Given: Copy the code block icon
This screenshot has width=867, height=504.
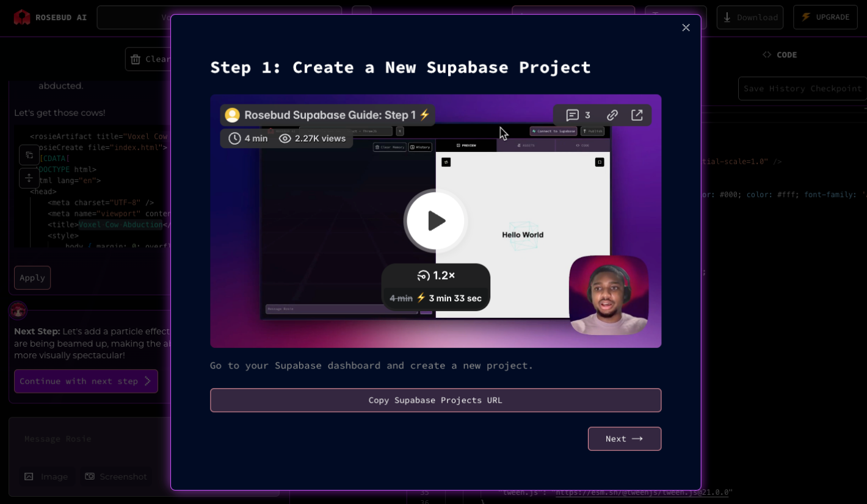Looking at the screenshot, I should [29, 155].
